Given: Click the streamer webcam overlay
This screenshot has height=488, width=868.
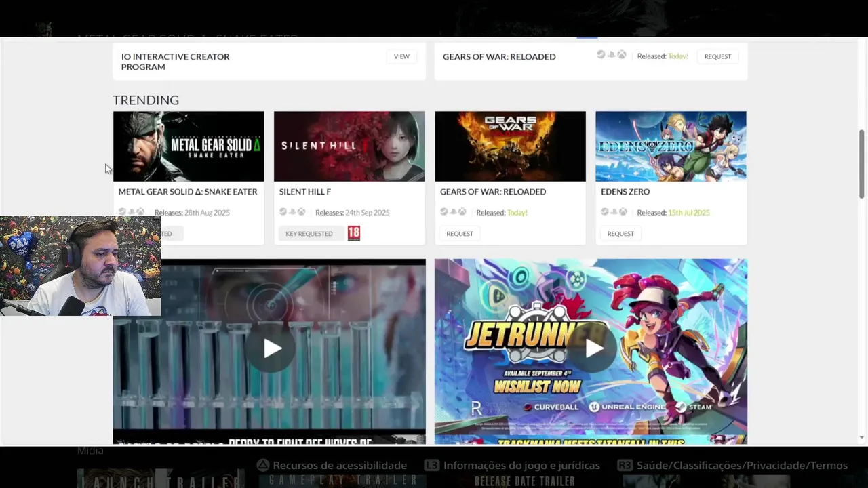Looking at the screenshot, I should click(x=80, y=266).
